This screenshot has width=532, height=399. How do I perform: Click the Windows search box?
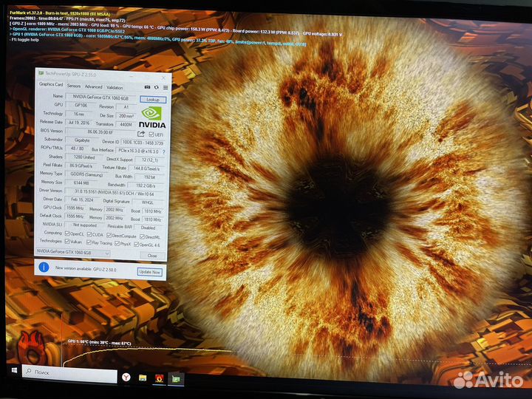[68, 373]
